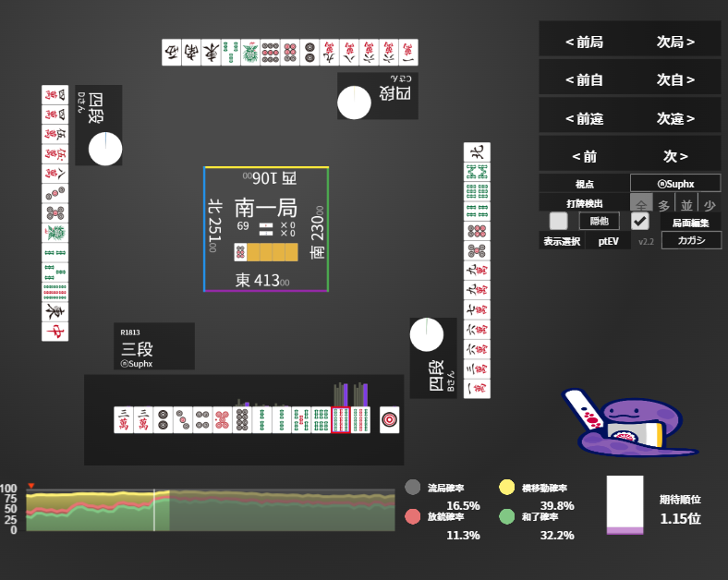Go to previous round with <前局
Image resolution: width=728 pixels, height=580 pixels.
[x=584, y=42]
